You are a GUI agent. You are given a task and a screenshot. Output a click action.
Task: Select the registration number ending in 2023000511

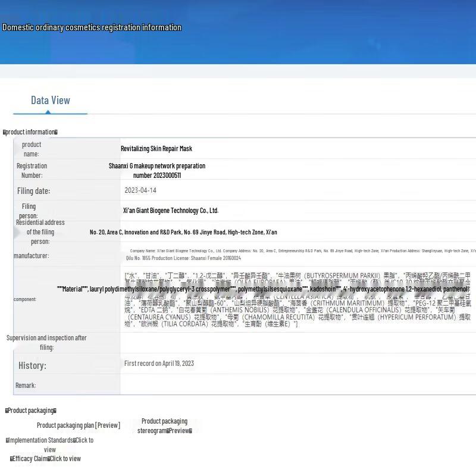pos(157,171)
